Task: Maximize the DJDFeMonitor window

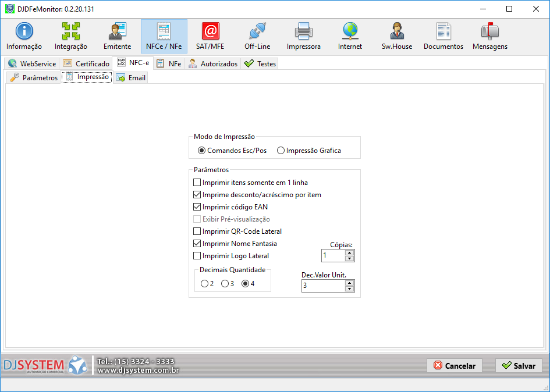Action: pos(509,9)
